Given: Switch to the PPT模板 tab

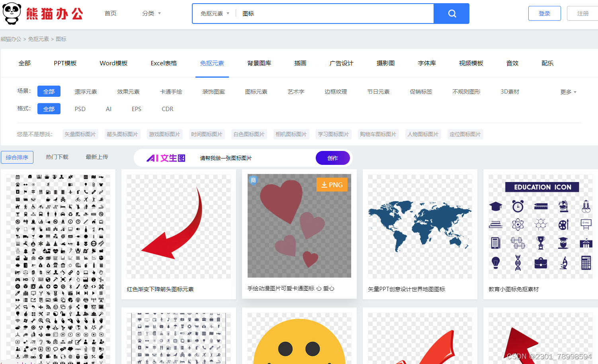Looking at the screenshot, I should (65, 63).
